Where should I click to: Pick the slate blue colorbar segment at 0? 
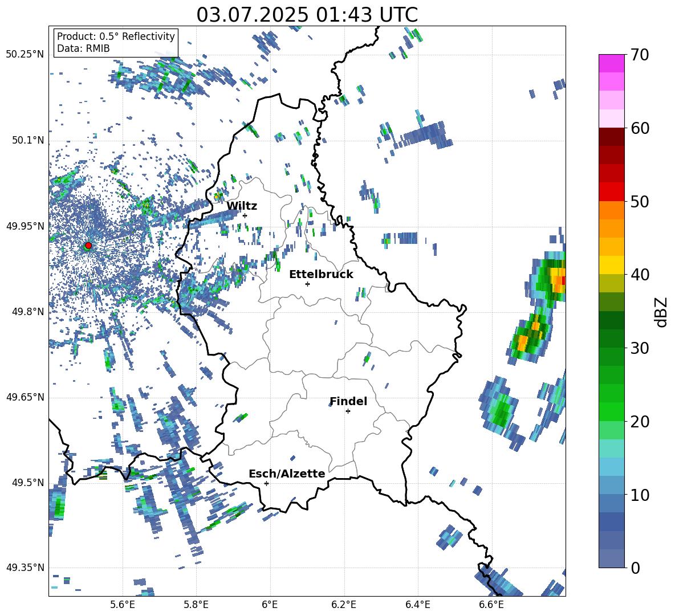coord(612,559)
